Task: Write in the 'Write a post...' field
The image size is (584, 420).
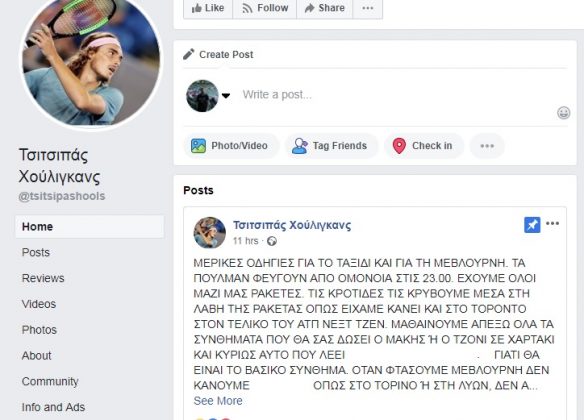Action: pos(395,95)
